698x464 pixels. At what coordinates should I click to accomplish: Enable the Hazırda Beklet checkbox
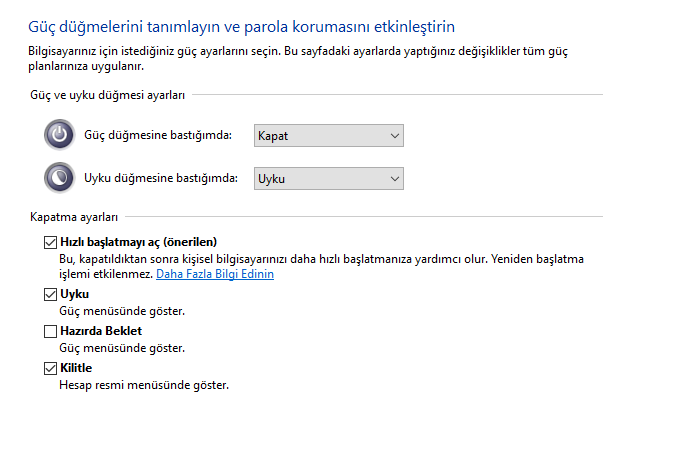point(51,331)
